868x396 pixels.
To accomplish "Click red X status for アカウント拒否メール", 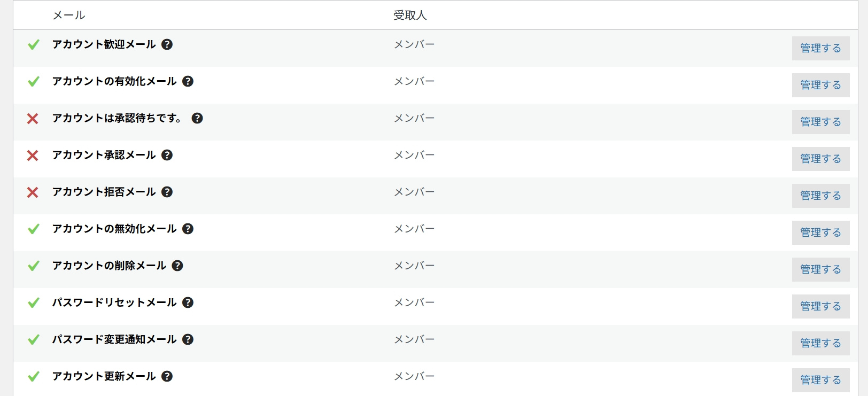I will coord(33,192).
